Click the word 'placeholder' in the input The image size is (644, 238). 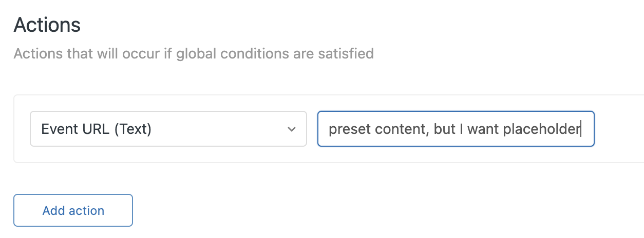tap(541, 129)
